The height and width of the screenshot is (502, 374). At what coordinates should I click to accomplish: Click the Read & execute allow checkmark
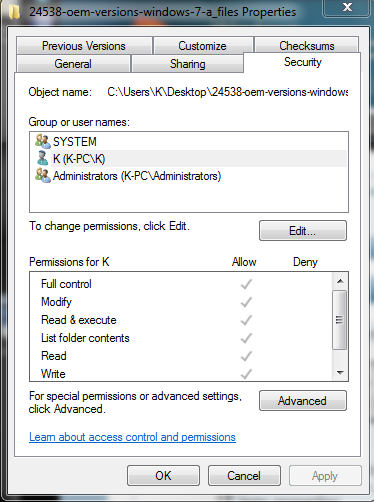(x=246, y=320)
